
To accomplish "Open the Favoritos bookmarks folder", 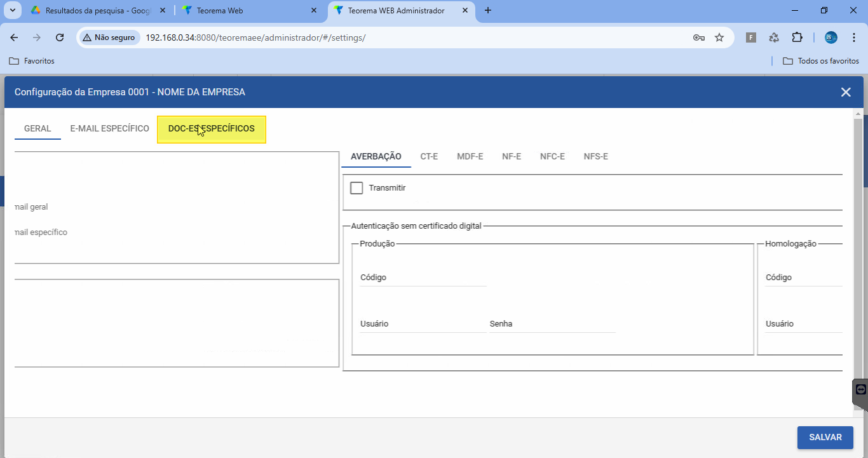I will (x=32, y=61).
